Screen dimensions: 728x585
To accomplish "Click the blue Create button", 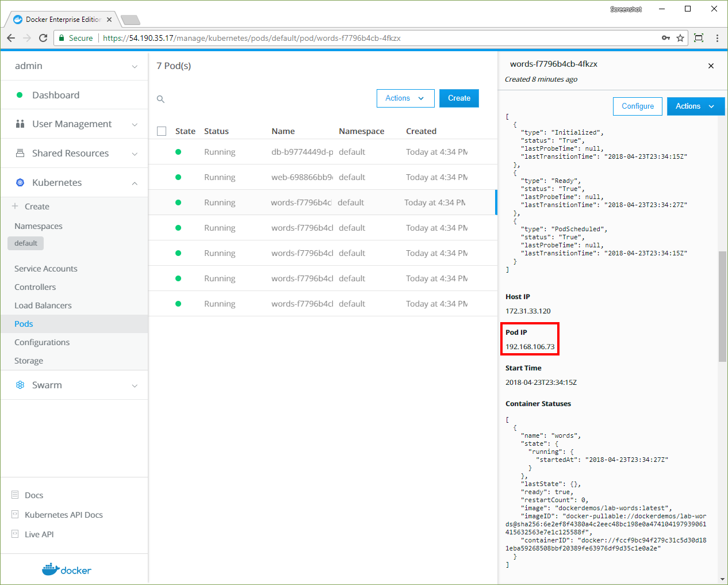I will 459,98.
